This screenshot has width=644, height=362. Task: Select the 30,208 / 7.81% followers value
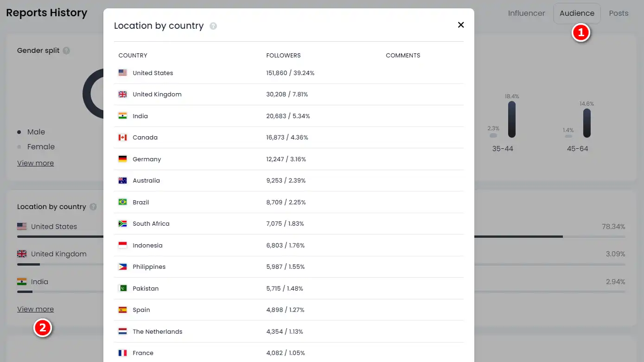point(287,94)
